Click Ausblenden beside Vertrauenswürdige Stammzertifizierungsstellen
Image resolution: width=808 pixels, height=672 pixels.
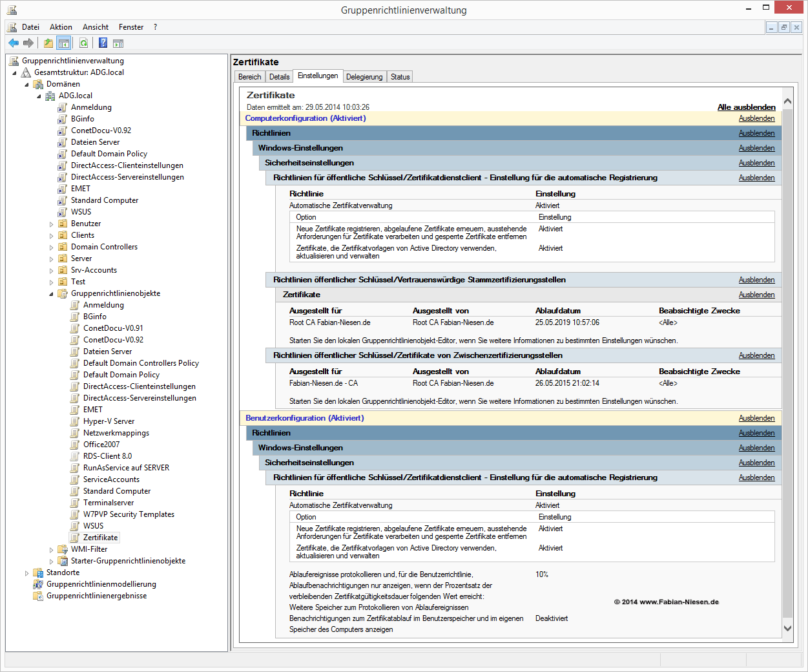click(756, 280)
